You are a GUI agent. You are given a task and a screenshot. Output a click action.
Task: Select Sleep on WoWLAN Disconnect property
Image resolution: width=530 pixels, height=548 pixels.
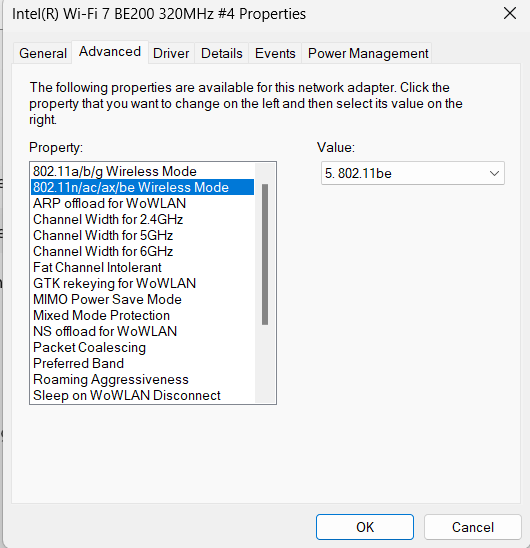tap(142, 396)
